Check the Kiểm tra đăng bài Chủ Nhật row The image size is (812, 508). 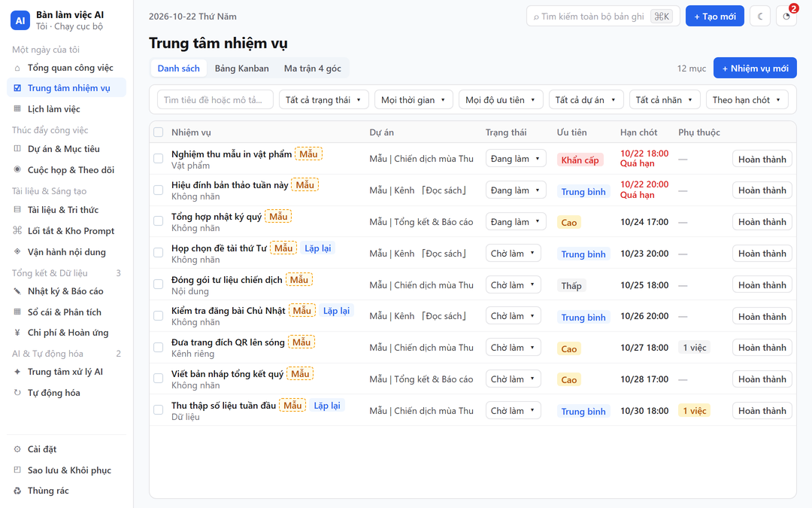pos(159,315)
